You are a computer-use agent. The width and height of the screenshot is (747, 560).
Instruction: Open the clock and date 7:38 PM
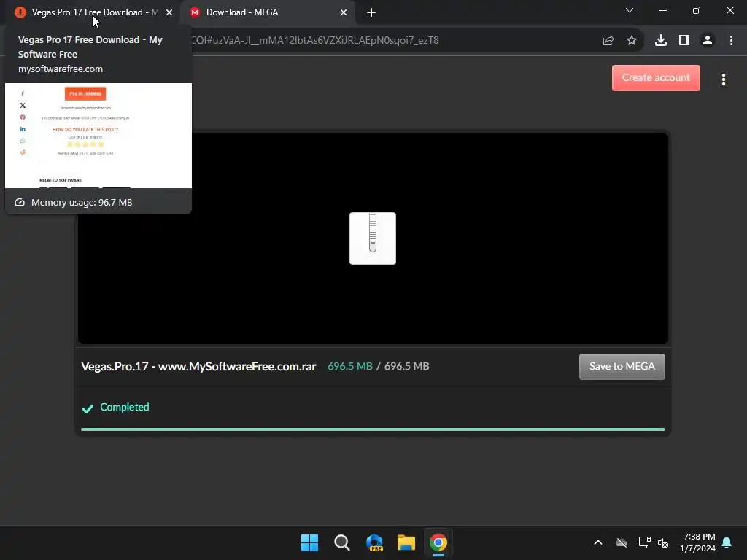tap(698, 542)
